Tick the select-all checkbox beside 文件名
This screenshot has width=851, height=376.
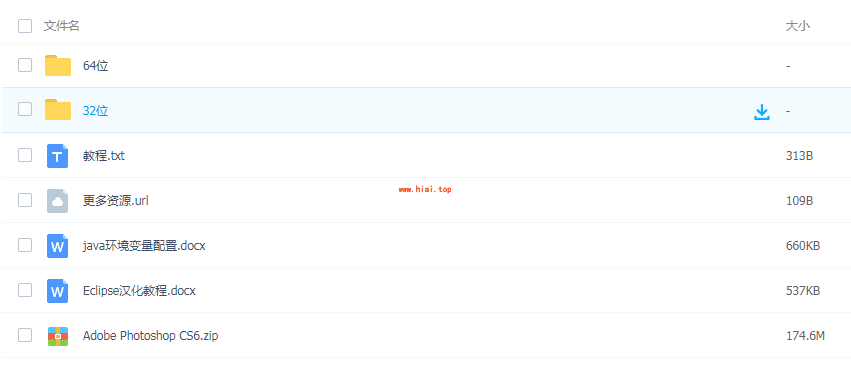[25, 26]
